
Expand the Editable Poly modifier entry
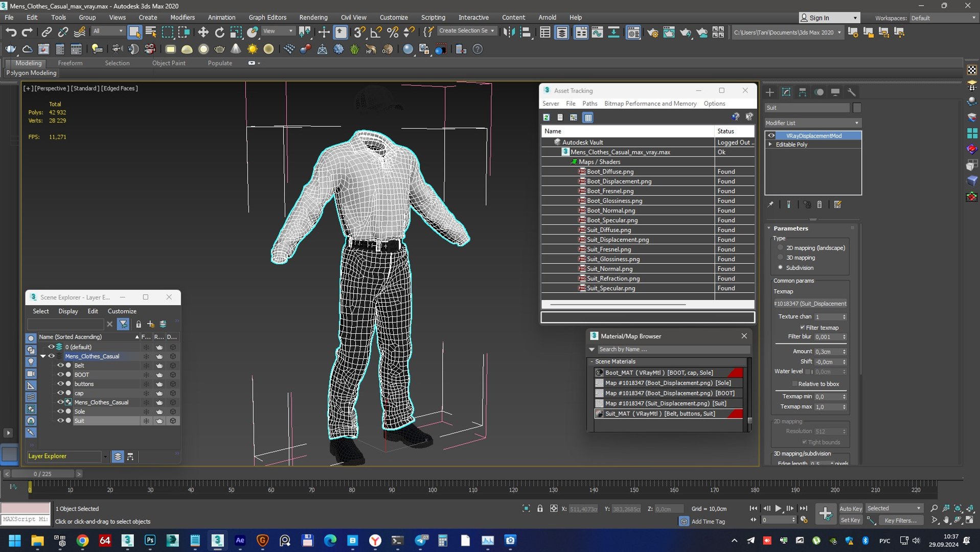[x=770, y=145]
